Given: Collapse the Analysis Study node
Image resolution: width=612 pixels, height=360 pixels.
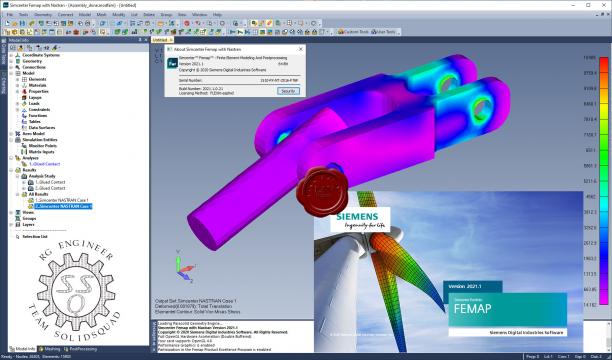Looking at the screenshot, I should point(18,176).
